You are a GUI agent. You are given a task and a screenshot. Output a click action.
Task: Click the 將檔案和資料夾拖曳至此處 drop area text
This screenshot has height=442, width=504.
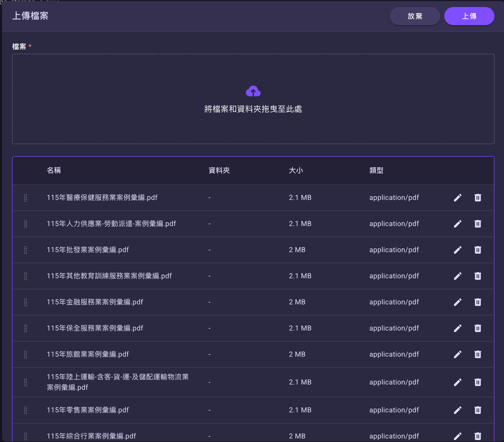coord(253,109)
